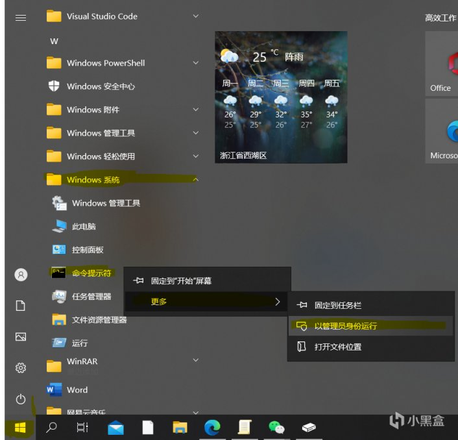Image resolution: width=458 pixels, height=440 pixels.
Task: Click the Windows Start button in taskbar
Action: click(x=20, y=427)
